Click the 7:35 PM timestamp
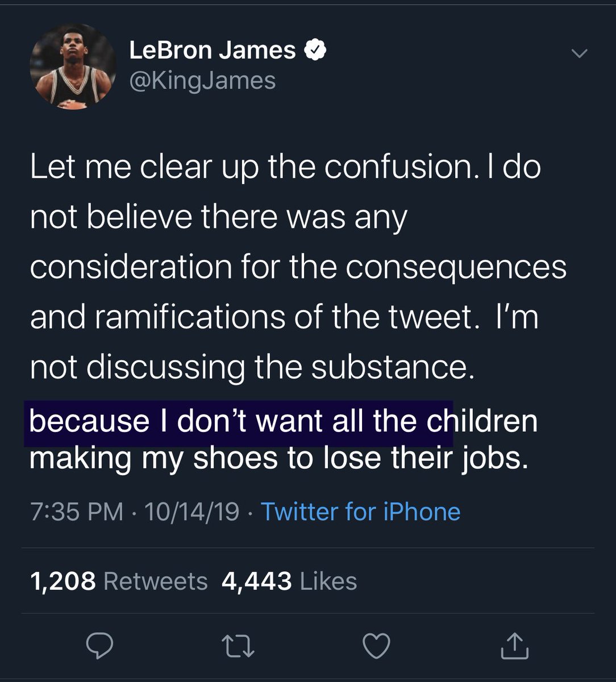 76,511
